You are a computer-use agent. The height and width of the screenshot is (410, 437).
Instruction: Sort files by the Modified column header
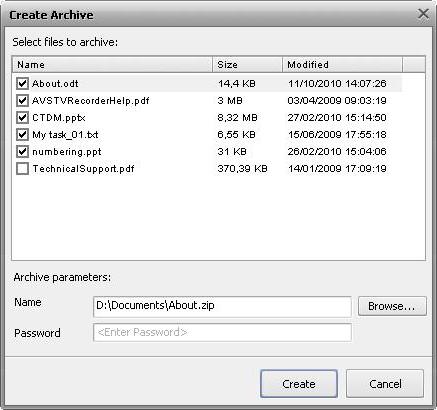[x=342, y=65]
